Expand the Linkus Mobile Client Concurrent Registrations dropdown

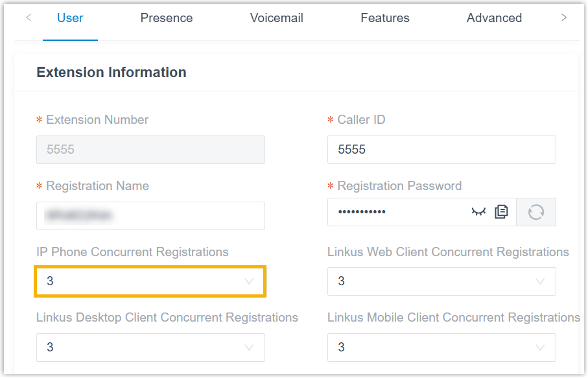[x=441, y=348]
